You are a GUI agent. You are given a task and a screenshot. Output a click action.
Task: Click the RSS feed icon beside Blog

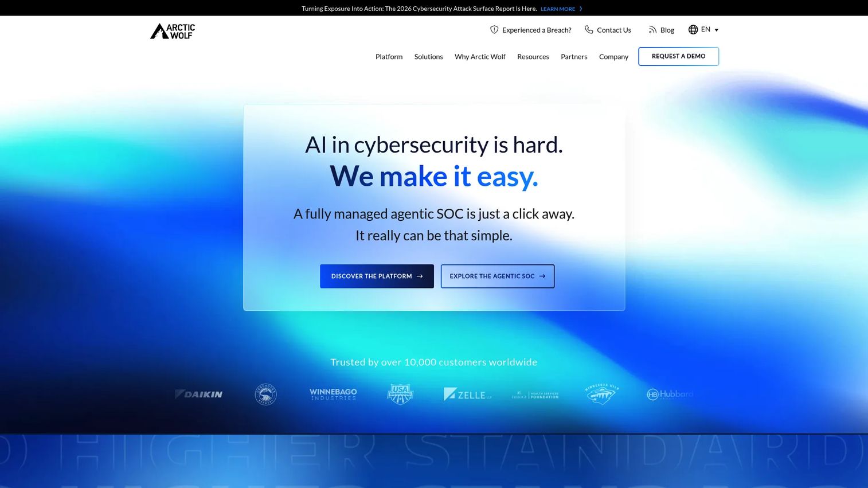652,30
